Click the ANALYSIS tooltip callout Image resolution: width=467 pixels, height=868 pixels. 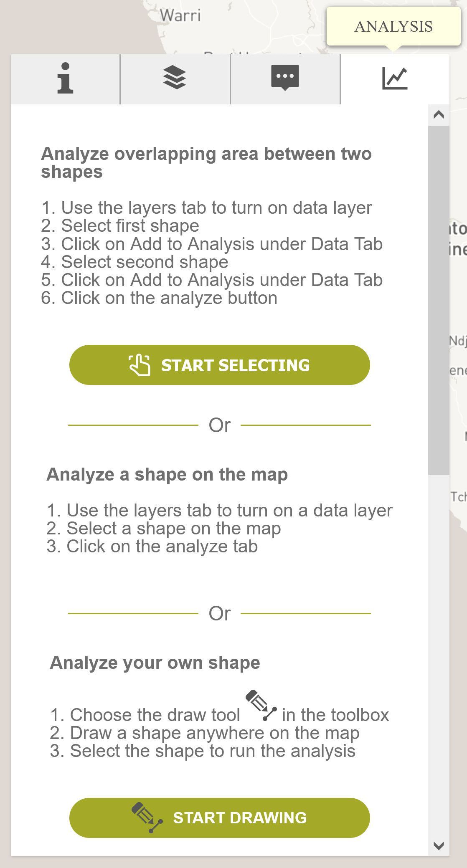[393, 26]
